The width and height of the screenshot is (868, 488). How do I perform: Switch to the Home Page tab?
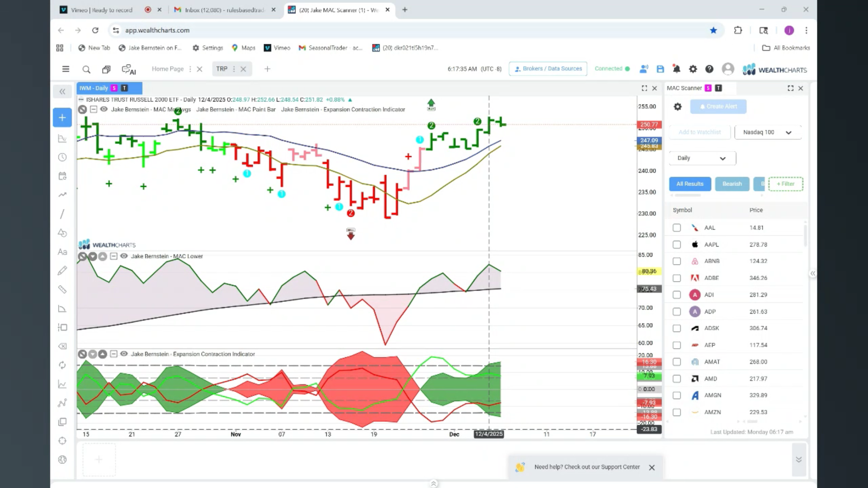click(168, 69)
